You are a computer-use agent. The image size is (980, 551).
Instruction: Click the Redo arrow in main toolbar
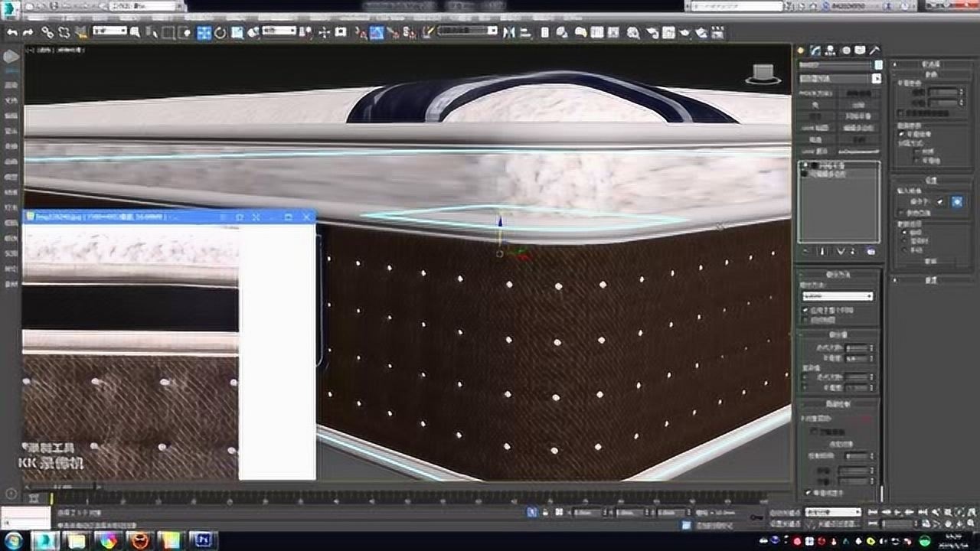(28, 32)
